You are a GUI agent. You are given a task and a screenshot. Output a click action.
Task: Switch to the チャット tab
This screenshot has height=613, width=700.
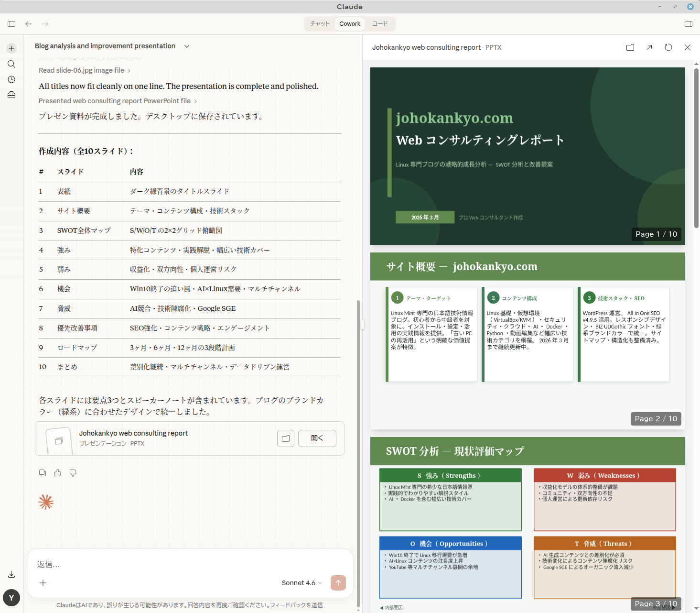320,24
